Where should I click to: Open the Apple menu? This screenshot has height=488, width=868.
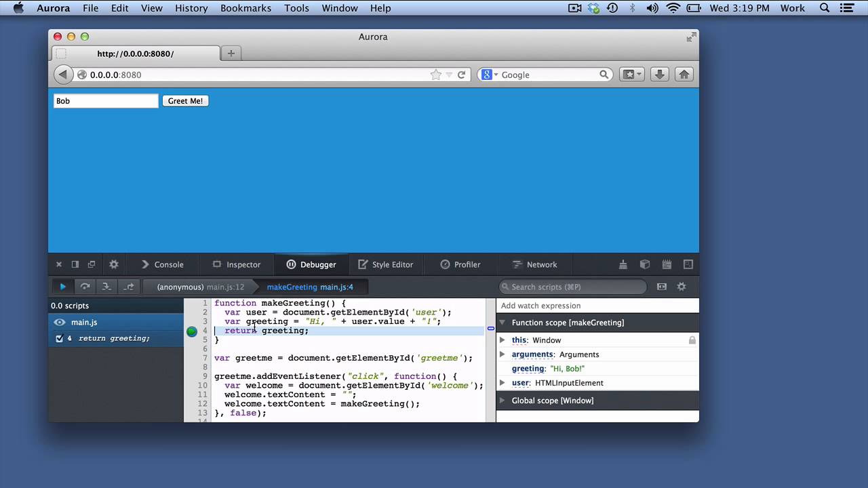pyautogui.click(x=18, y=8)
